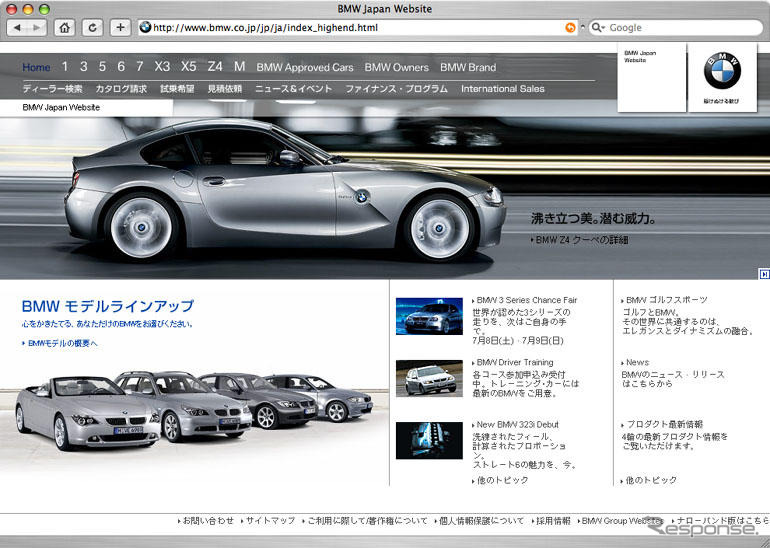Open the X3 menu item
This screenshot has height=548, width=770.
point(162,66)
